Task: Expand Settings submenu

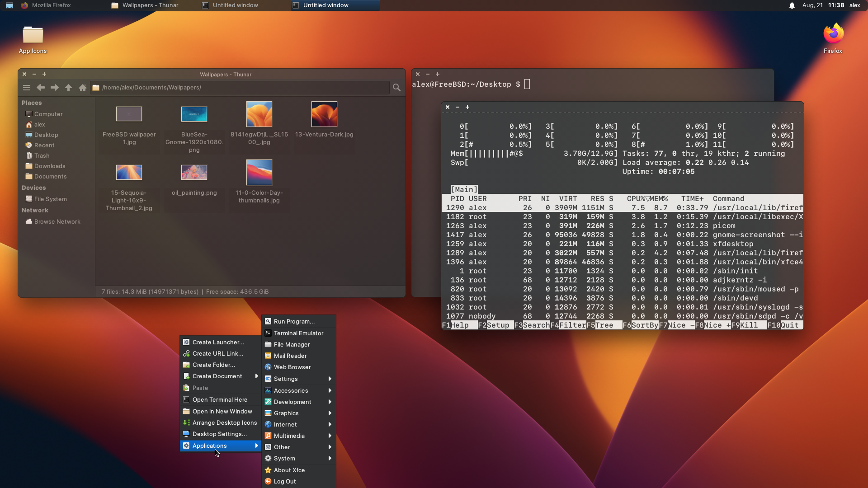Action: [299, 379]
